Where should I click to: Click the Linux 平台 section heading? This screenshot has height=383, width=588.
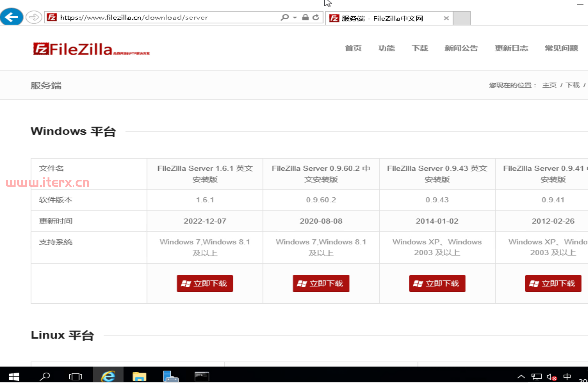coord(62,335)
